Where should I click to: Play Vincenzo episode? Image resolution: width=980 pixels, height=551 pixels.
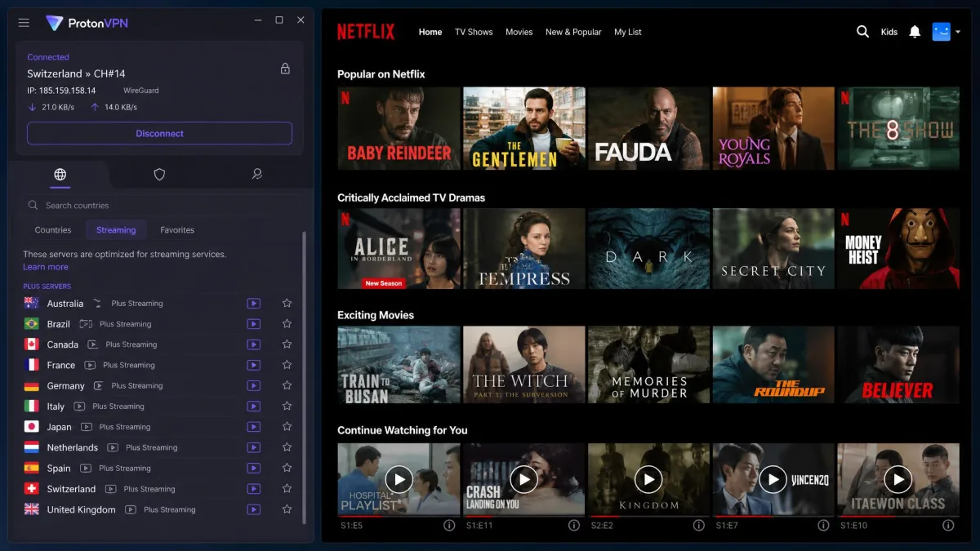point(773,478)
